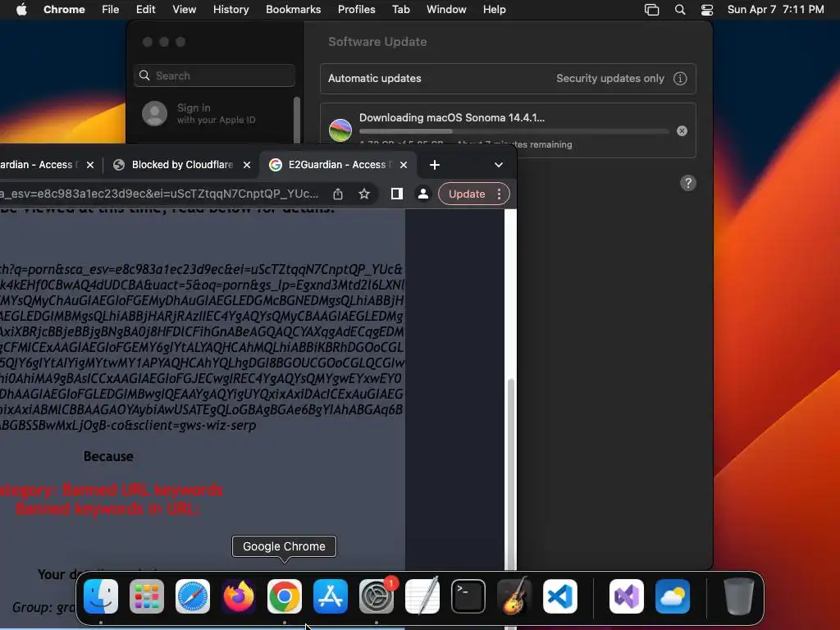Image resolution: width=840 pixels, height=630 pixels.
Task: Open Control Center in the menu bar
Action: 707,10
